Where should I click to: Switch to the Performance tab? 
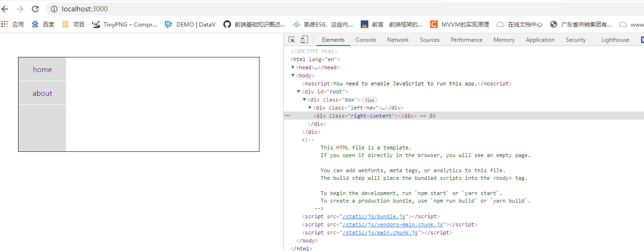coord(467,40)
